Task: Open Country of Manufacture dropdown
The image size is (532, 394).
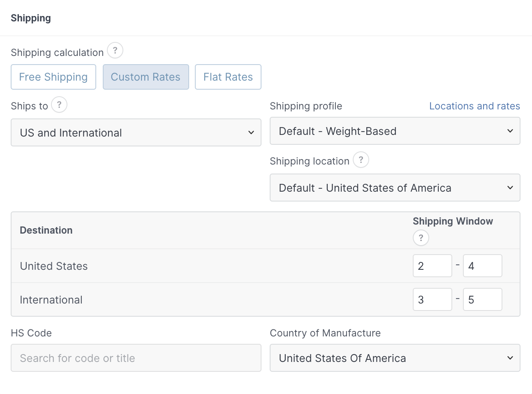Action: tap(395, 358)
